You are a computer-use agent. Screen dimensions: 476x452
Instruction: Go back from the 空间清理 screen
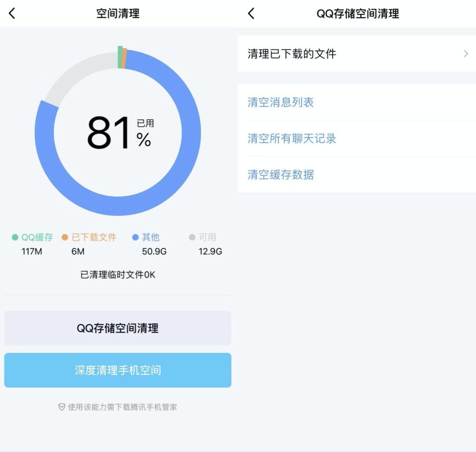(x=12, y=13)
